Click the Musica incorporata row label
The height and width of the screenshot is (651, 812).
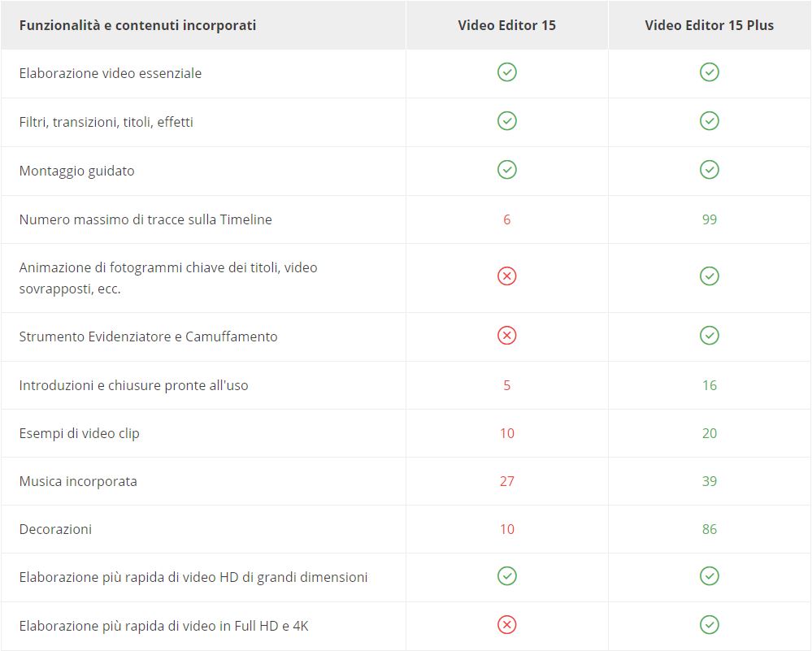[78, 481]
